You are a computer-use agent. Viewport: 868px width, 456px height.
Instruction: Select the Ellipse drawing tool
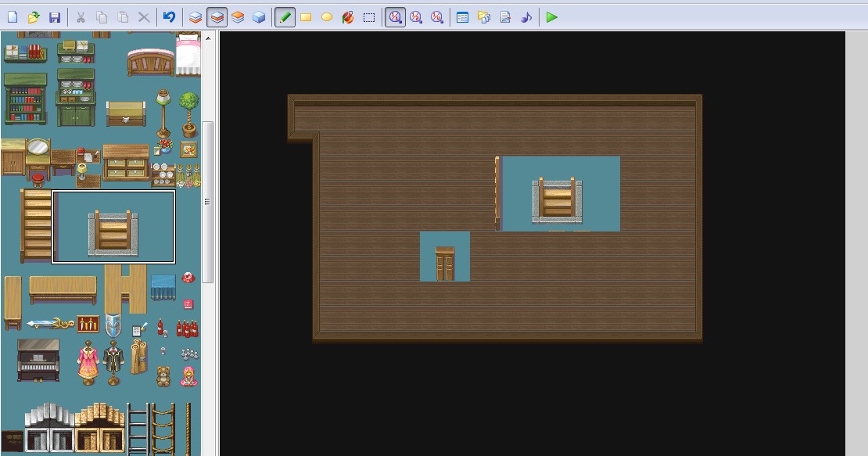pos(327,17)
